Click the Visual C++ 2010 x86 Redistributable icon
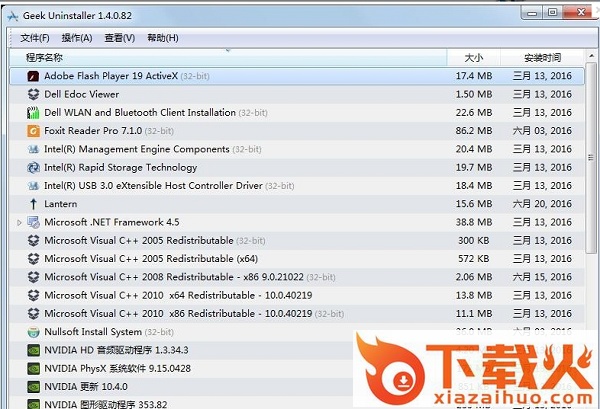Viewport: 600px width, 409px height. (x=33, y=314)
